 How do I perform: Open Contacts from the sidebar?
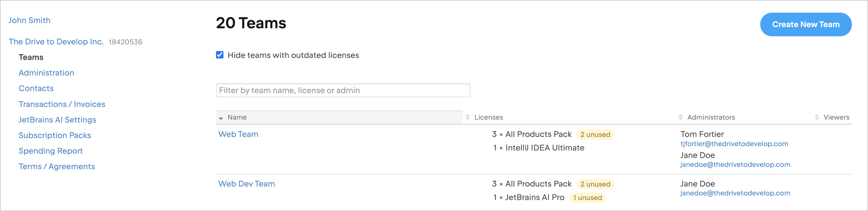point(36,88)
